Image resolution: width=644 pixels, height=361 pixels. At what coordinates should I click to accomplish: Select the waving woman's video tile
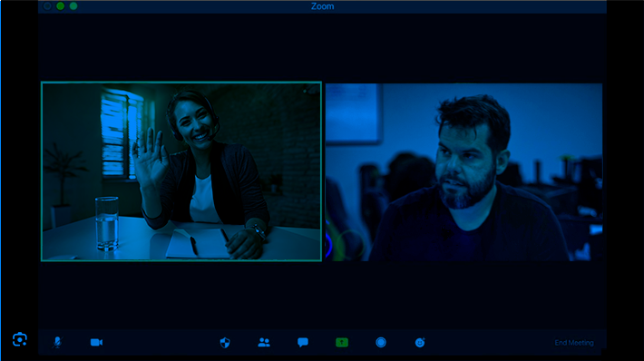click(x=181, y=171)
